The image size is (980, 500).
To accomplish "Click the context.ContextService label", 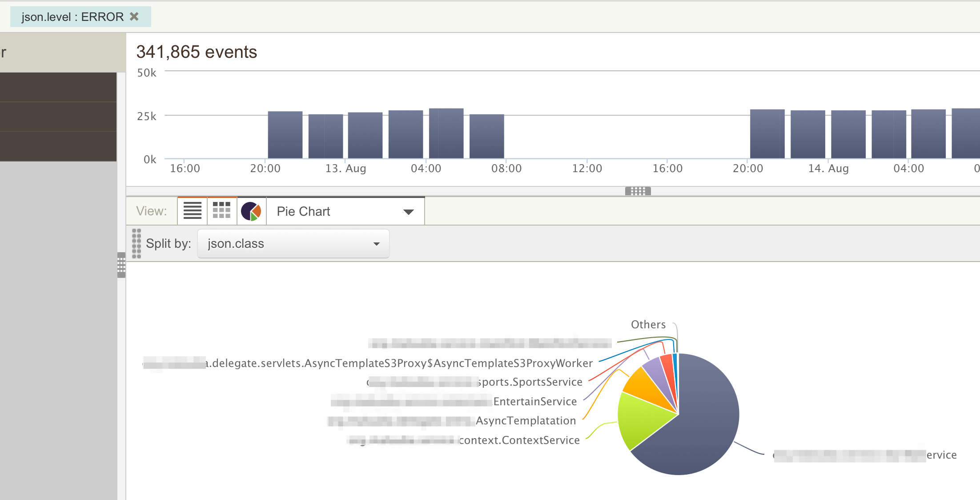I will [x=519, y=440].
